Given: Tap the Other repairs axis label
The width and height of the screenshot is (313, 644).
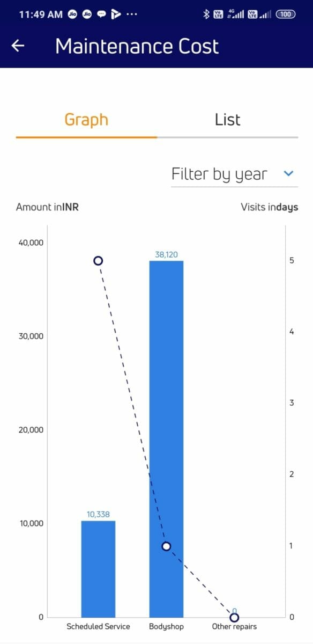Looking at the screenshot, I should tap(234, 626).
